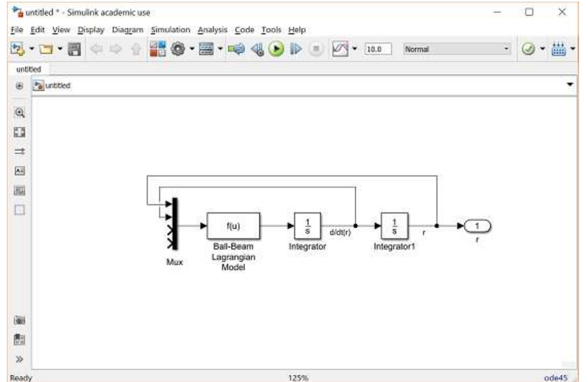The height and width of the screenshot is (382, 588).
Task: Click the Up to Parent arrow
Action: [136, 49]
